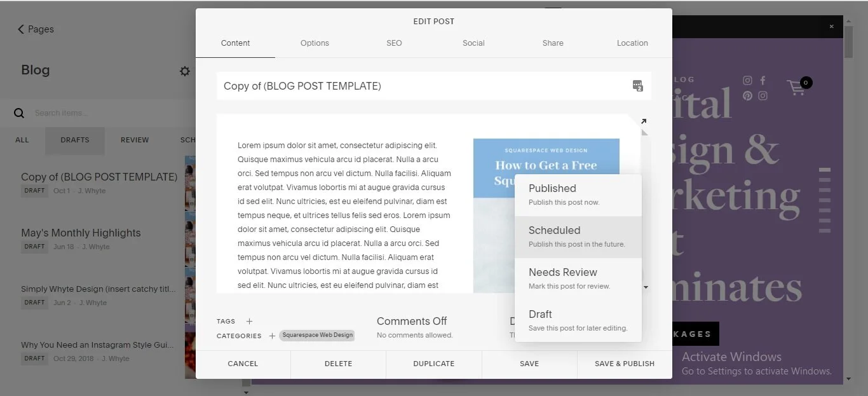868x396 pixels.
Task: Open the Facebook icon in site preview
Action: [763, 81]
